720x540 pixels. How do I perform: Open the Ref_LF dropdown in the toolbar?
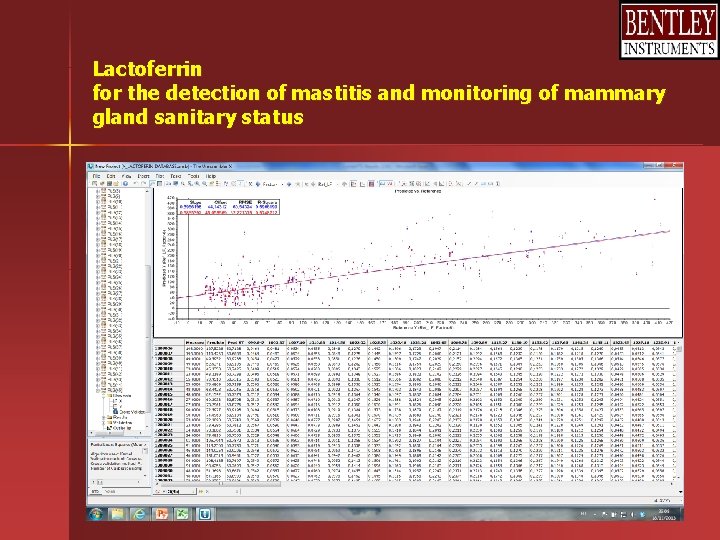[x=327, y=184]
